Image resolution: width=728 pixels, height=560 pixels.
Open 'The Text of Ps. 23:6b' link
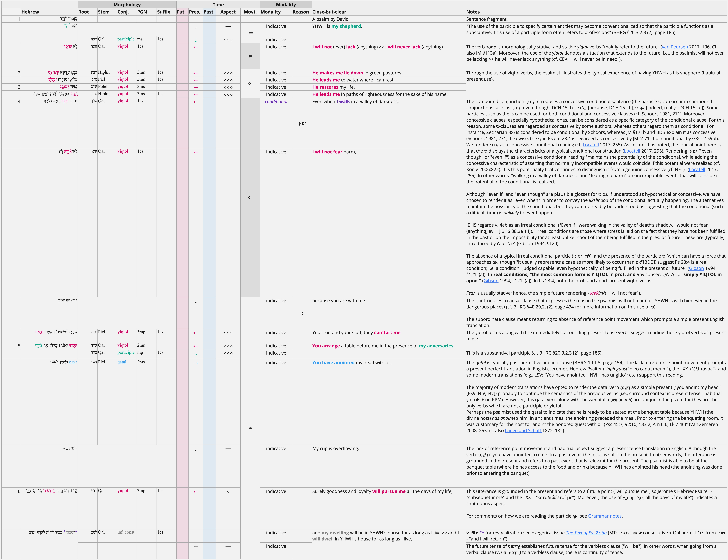586,533
